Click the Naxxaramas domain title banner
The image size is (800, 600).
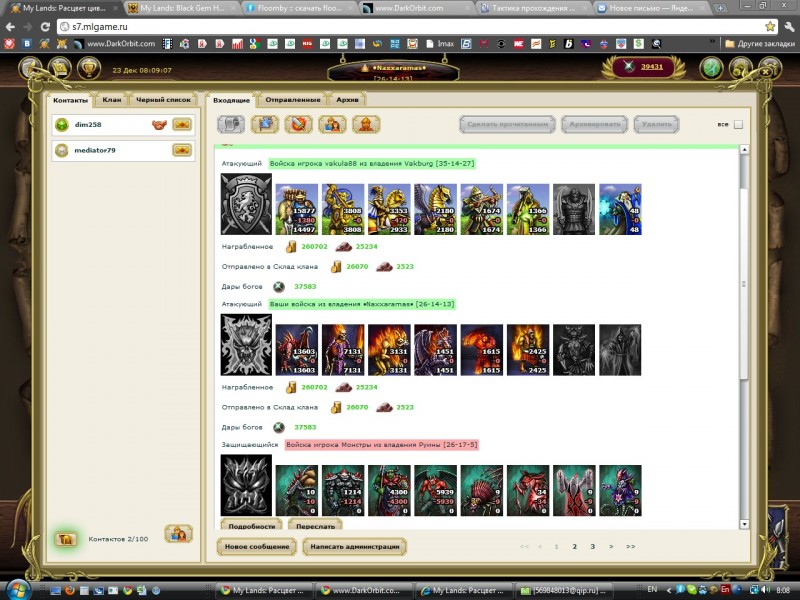(x=393, y=70)
